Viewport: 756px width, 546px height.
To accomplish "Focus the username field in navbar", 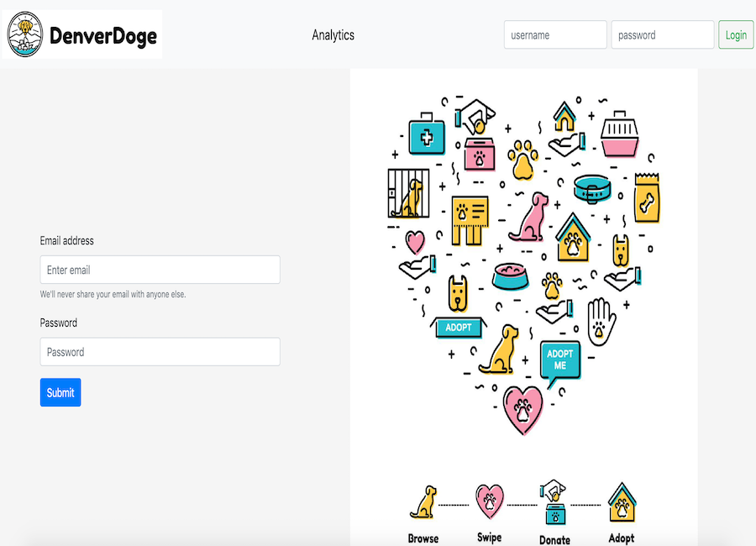I will pos(555,35).
